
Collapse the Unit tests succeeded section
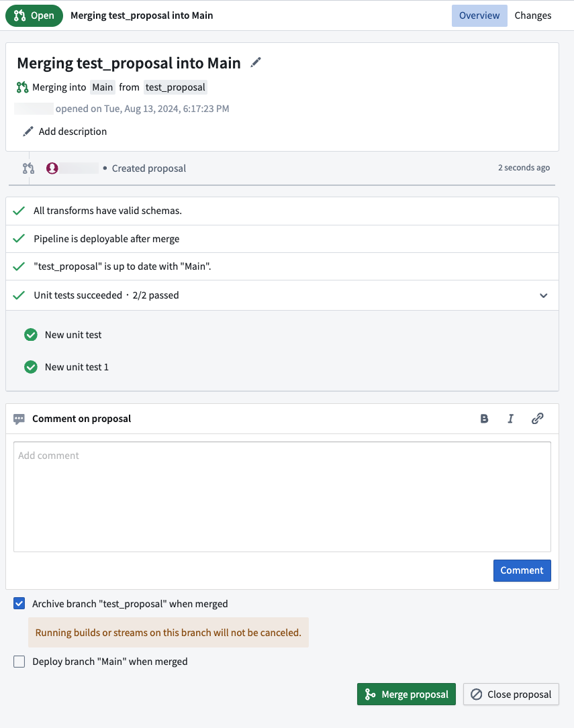point(544,296)
